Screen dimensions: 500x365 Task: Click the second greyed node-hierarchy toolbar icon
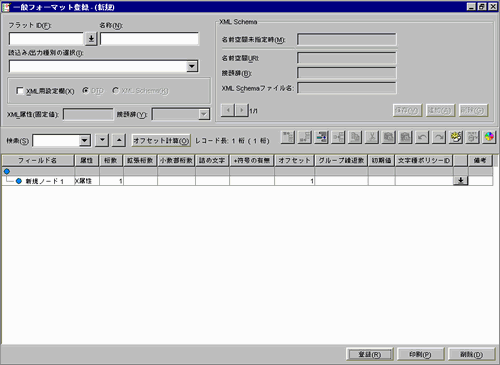pyautogui.click(x=305, y=137)
